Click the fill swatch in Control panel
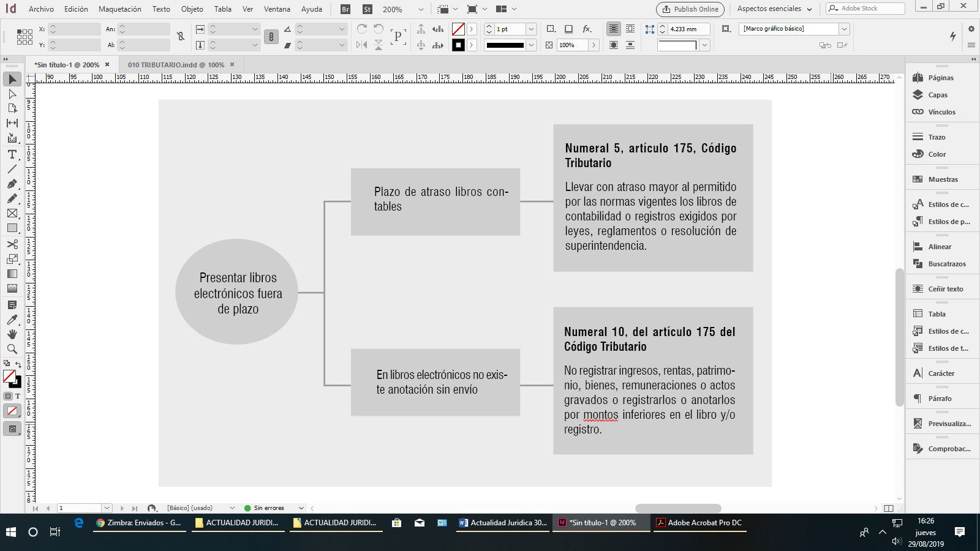Image resolution: width=980 pixels, height=551 pixels. coord(458,29)
